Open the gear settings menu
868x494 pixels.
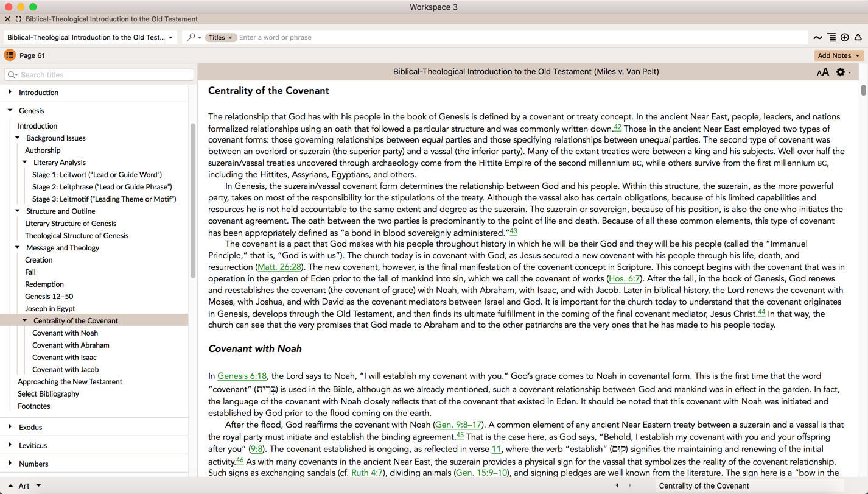tap(843, 72)
